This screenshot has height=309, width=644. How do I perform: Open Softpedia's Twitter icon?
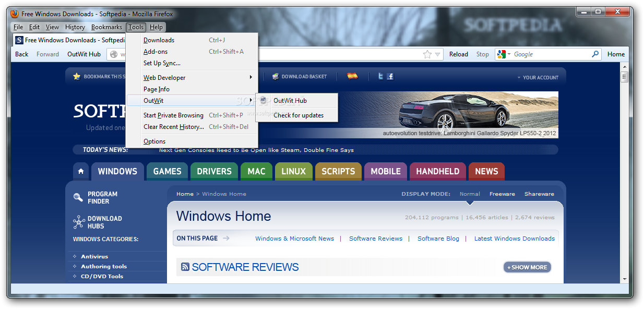tap(381, 76)
